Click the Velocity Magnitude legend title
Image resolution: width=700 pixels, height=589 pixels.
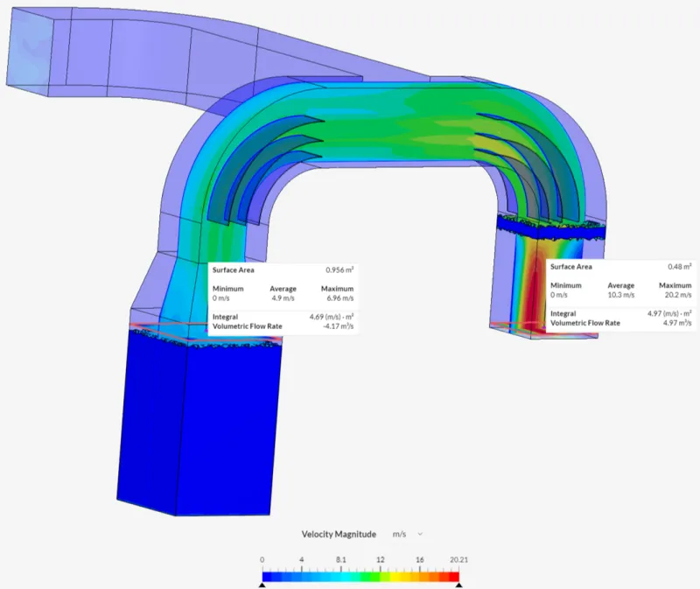(339, 534)
